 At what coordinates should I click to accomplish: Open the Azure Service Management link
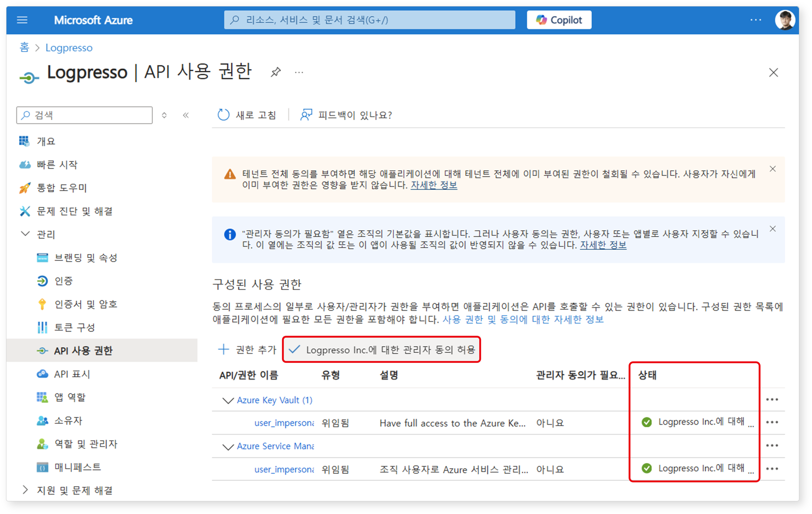(x=275, y=446)
